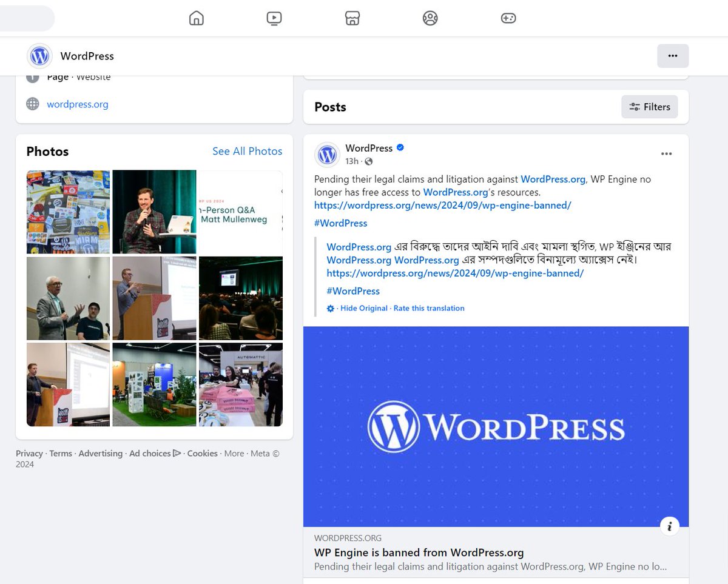Screen dimensions: 728x584
Task: Open photo of man speaking with microphone
Action: tap(154, 212)
